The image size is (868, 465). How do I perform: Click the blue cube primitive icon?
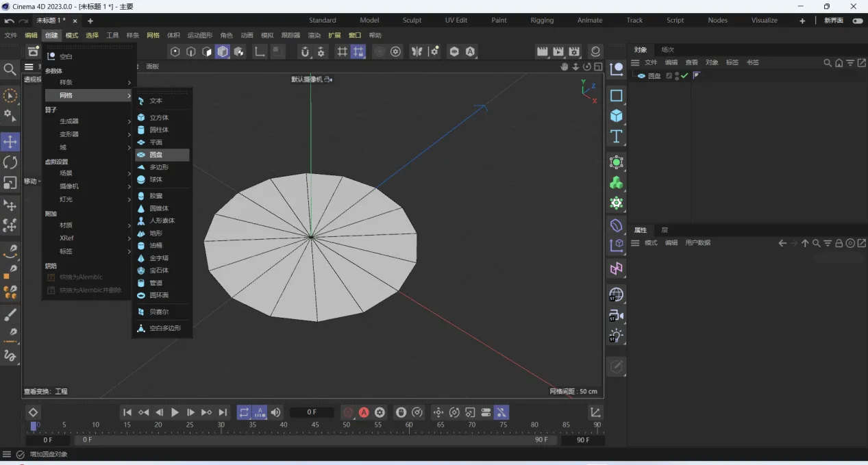[617, 116]
